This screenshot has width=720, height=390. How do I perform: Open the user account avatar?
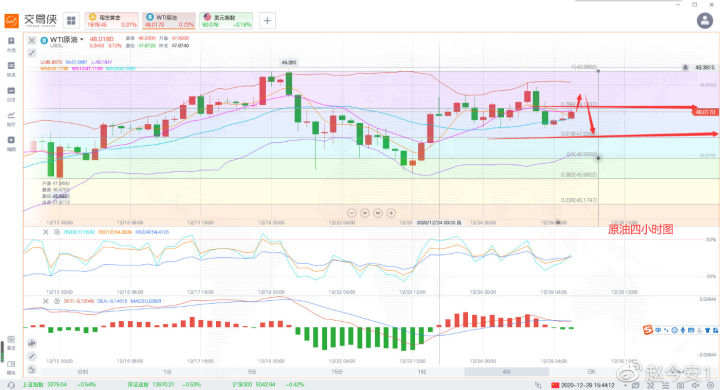click(x=705, y=21)
